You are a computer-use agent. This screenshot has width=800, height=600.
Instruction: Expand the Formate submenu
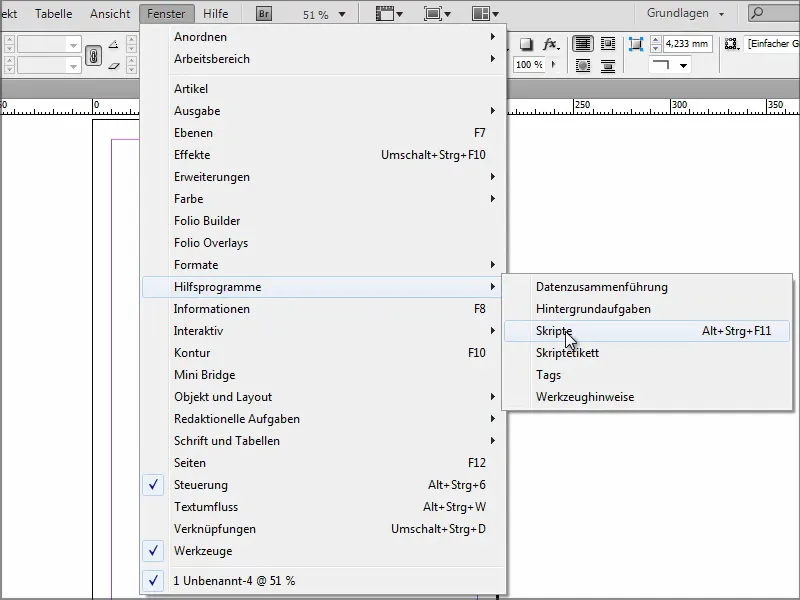pyautogui.click(x=323, y=264)
